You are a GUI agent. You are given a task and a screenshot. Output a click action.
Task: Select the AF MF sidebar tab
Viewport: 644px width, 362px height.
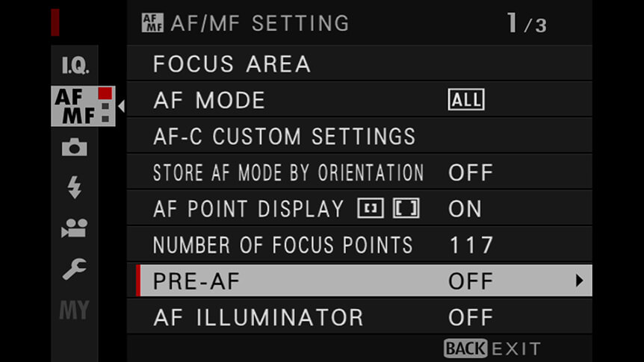tap(83, 106)
